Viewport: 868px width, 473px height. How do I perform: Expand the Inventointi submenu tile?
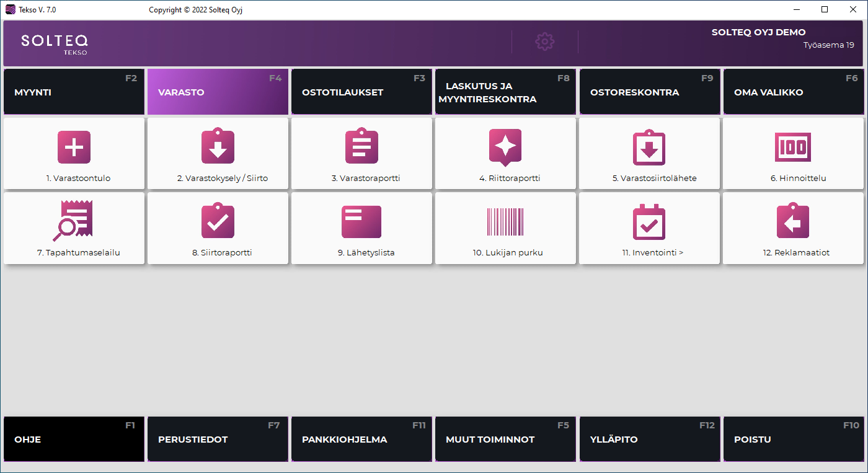(x=649, y=228)
